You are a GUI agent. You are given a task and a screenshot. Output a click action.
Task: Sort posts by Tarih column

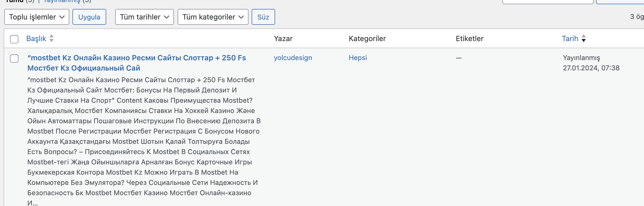(x=570, y=38)
